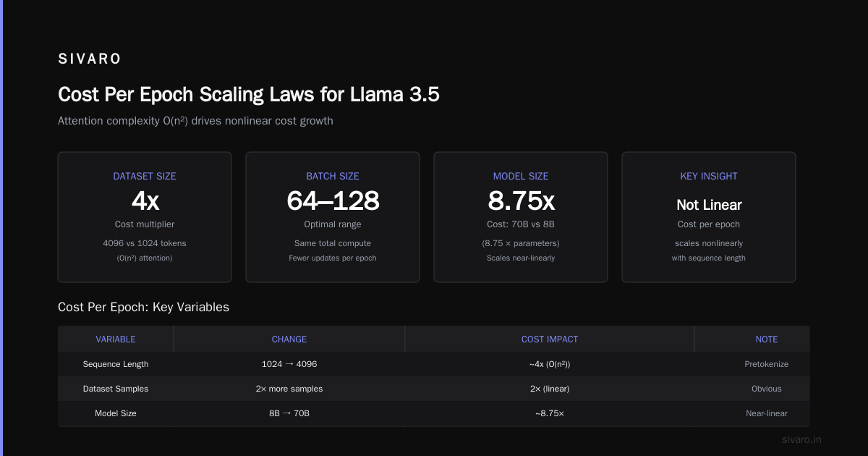The height and width of the screenshot is (456, 868).
Task: Click the 64–128 optimal range value
Action: pyautogui.click(x=333, y=200)
